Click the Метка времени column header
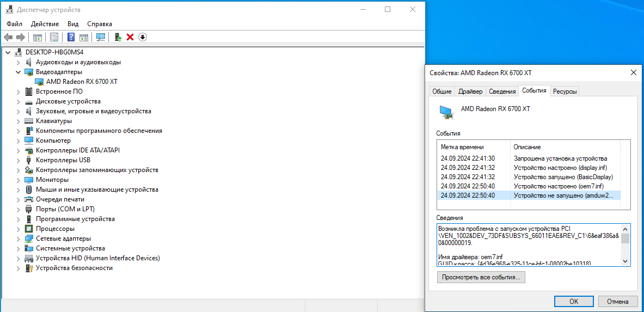644x312 pixels. pyautogui.click(x=474, y=147)
